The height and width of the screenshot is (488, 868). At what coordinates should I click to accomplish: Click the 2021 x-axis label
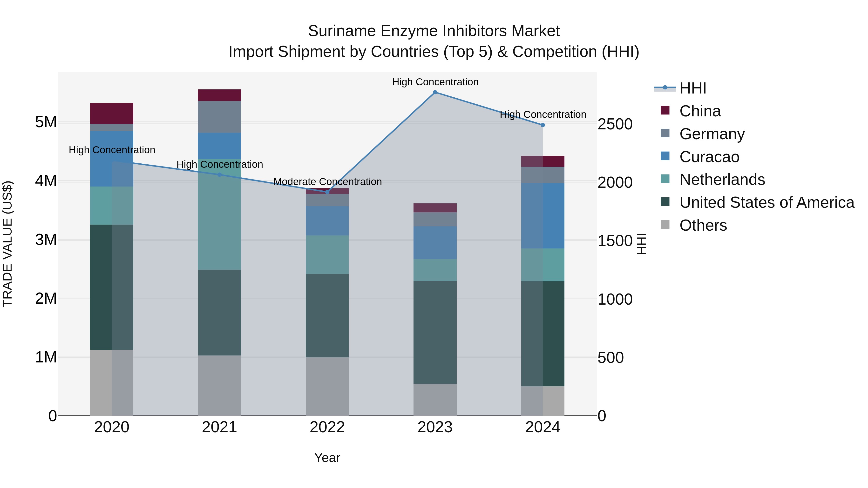pyautogui.click(x=219, y=427)
